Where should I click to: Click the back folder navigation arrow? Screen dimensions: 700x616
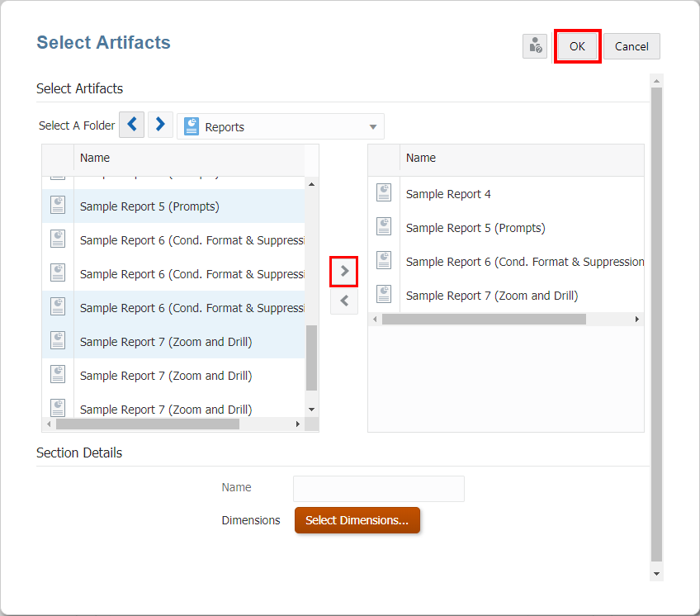[x=132, y=126]
